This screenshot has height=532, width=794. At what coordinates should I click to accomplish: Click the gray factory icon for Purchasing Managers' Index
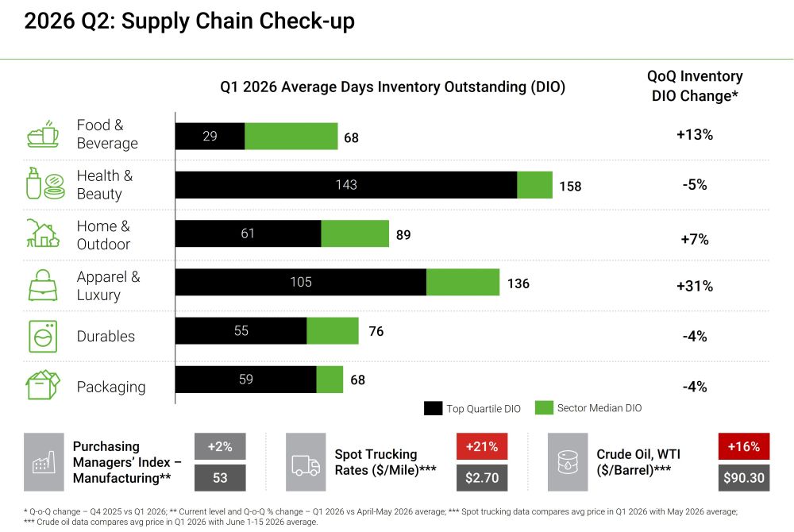pos(44,462)
